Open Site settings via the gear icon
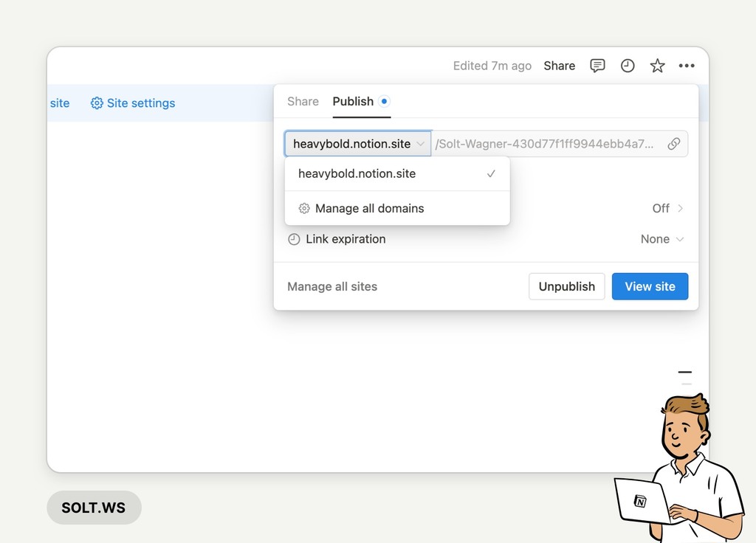The height and width of the screenshot is (543, 756). 97,103
